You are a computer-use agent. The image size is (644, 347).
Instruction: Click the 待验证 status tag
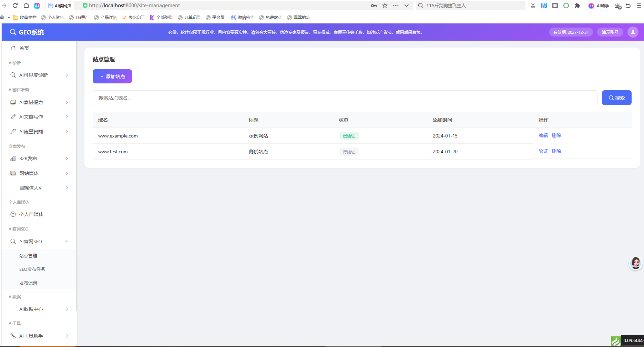coord(349,152)
